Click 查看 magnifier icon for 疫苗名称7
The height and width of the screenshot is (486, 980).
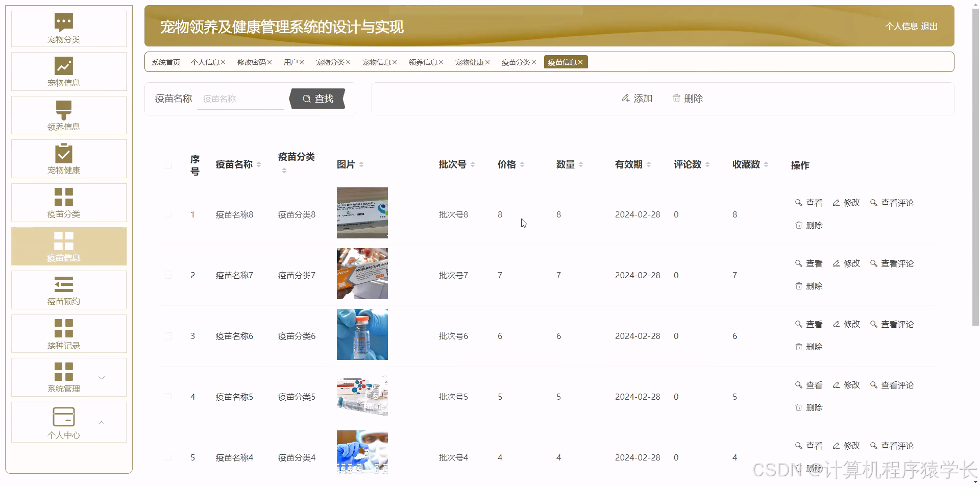tap(799, 263)
